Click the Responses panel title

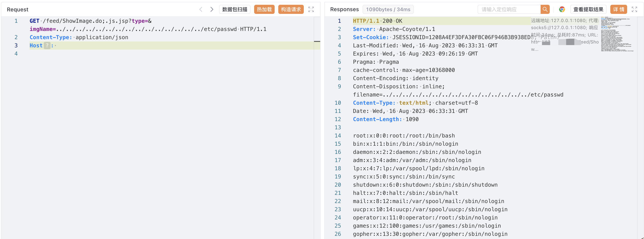(344, 10)
